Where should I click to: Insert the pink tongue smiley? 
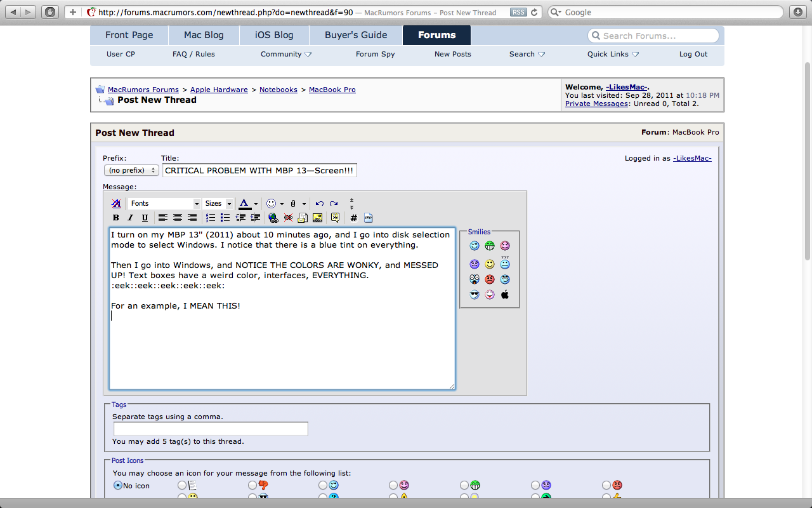(490, 295)
